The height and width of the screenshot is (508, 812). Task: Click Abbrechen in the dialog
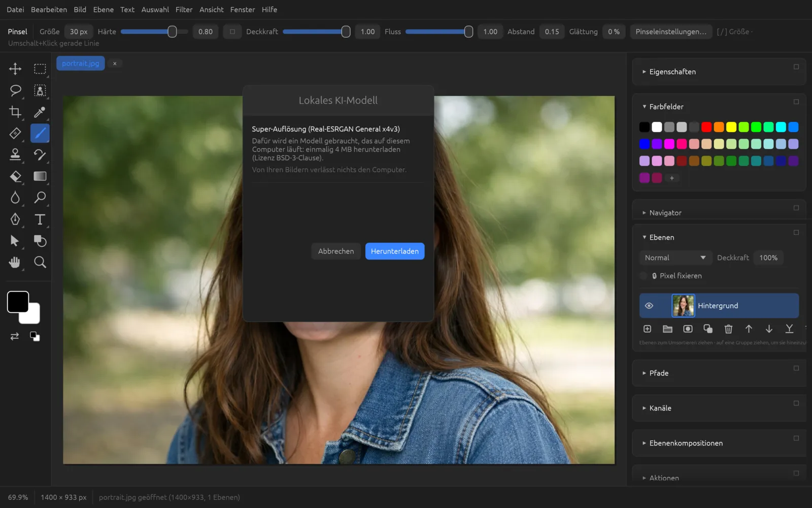336,251
